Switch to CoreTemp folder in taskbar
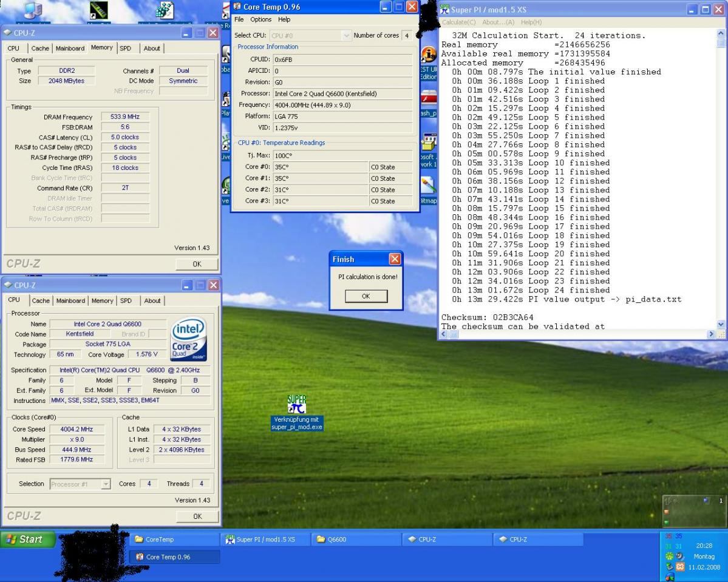This screenshot has width=728, height=582. [174, 540]
